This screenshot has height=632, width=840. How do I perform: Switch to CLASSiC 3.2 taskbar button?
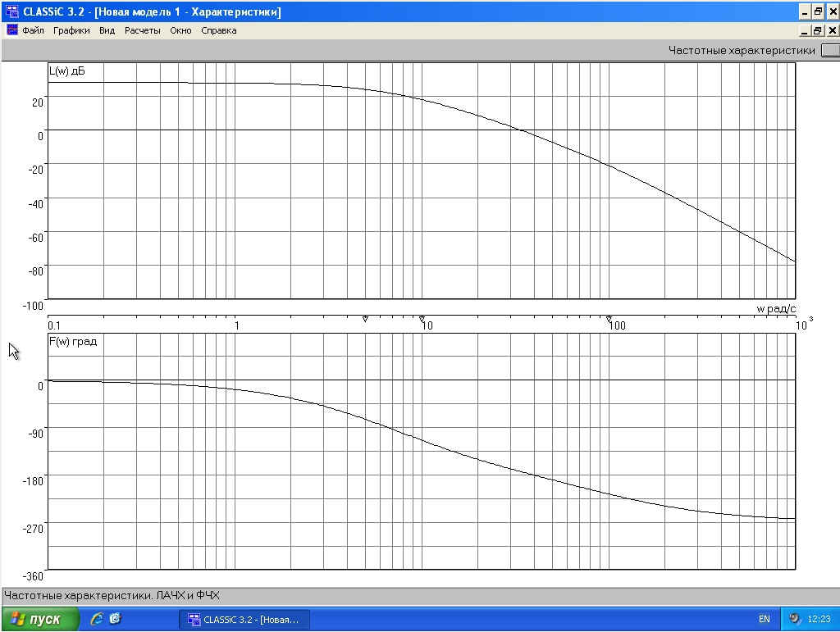pos(244,620)
